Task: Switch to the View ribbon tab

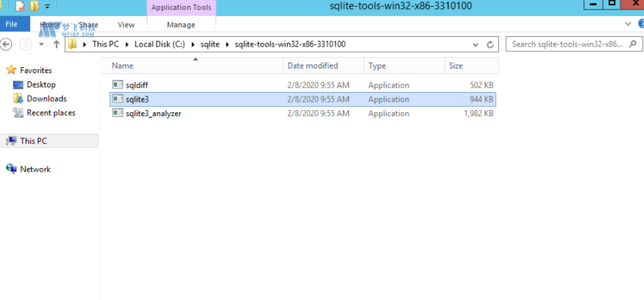Action: point(126,25)
